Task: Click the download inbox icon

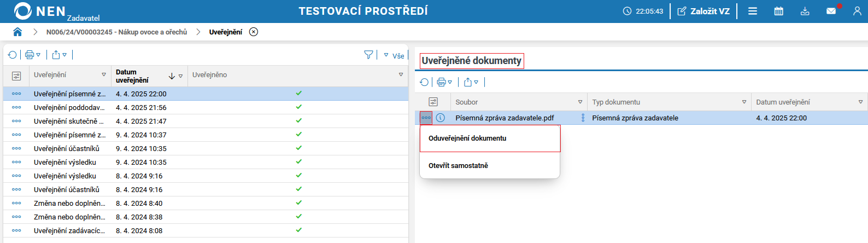Action: pos(805,11)
